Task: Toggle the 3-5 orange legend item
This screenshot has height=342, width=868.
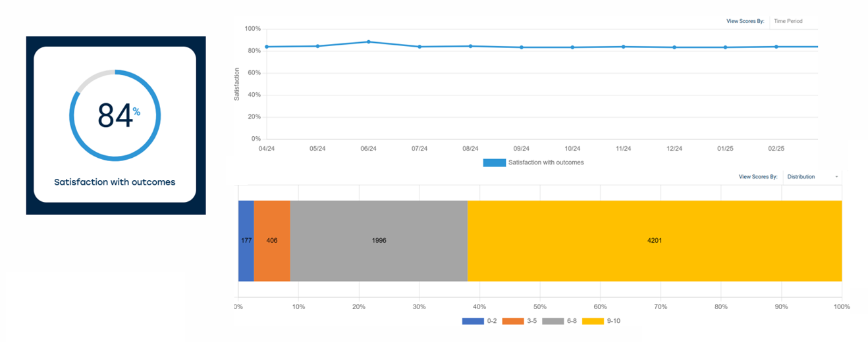Action: point(520,321)
